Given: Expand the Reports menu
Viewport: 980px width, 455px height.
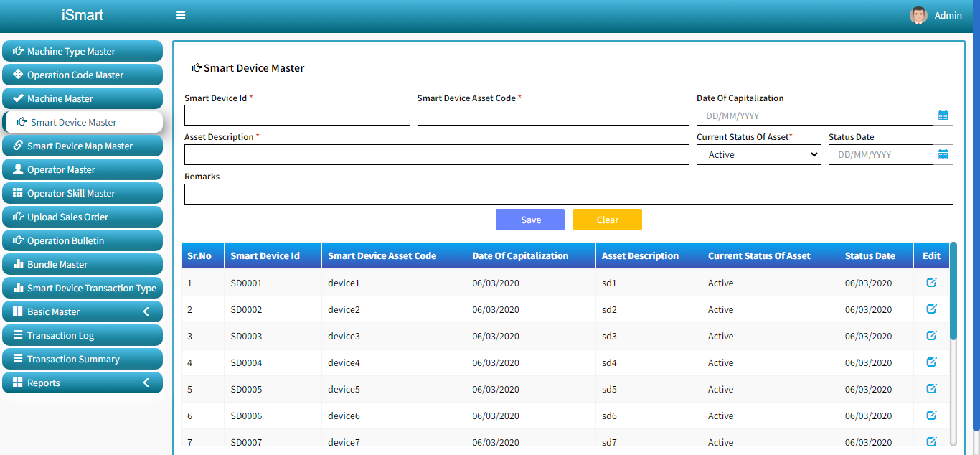Looking at the screenshot, I should pyautogui.click(x=83, y=383).
